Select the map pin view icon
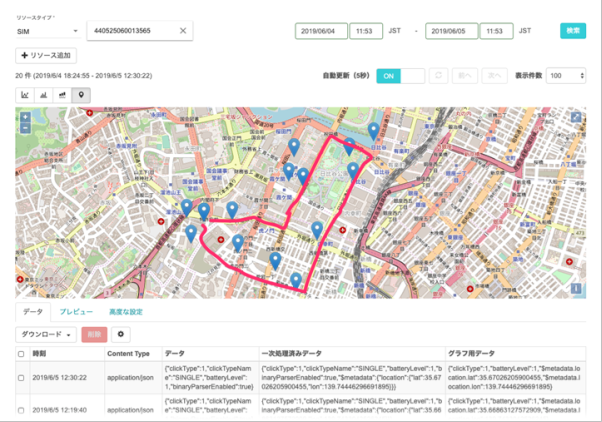Screen dimensions: 602x422 coord(80,95)
